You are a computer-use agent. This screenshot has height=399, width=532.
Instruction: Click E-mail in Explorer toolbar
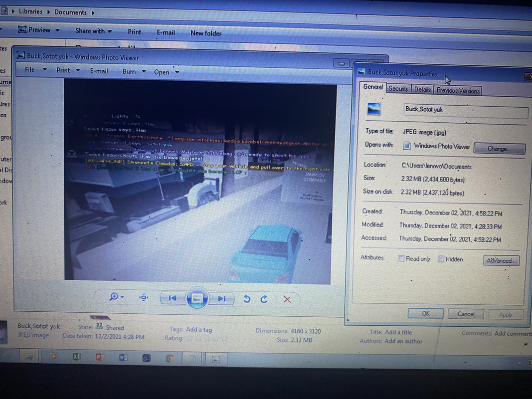(166, 32)
